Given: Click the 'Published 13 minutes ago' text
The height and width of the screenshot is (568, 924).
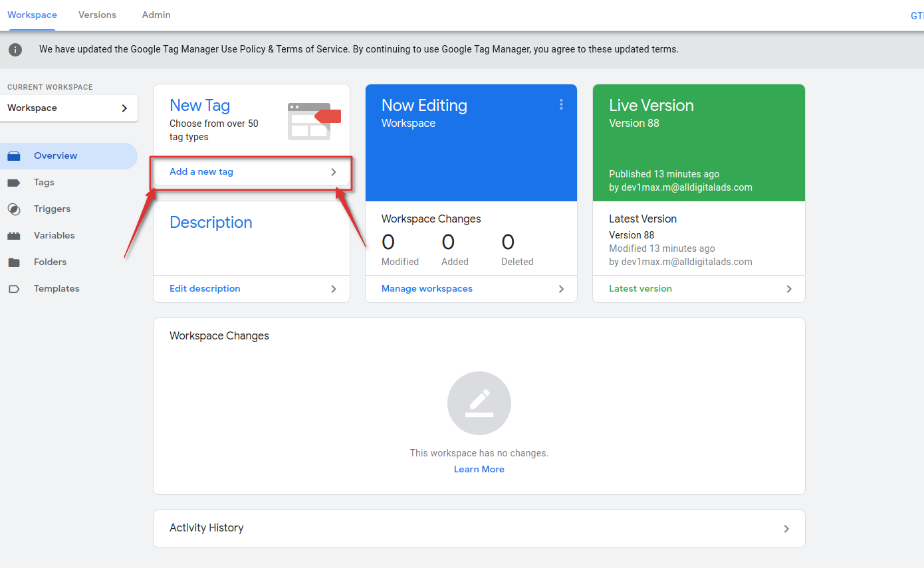Looking at the screenshot, I should (664, 174).
